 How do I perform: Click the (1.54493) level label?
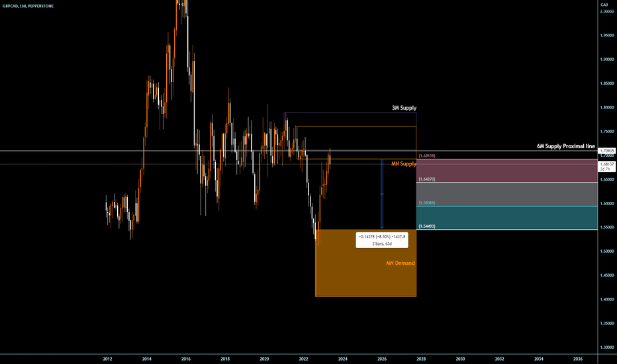pyautogui.click(x=427, y=226)
